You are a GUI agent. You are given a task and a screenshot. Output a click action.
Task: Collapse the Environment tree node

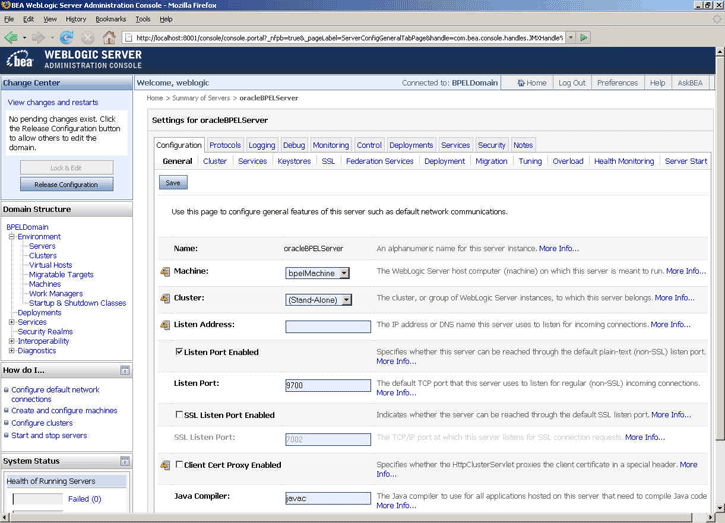12,237
